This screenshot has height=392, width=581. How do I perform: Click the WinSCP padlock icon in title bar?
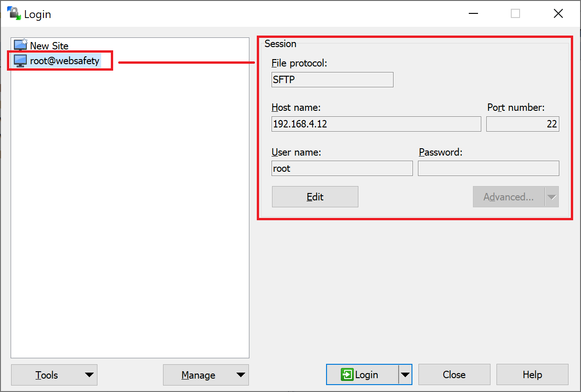tap(14, 13)
